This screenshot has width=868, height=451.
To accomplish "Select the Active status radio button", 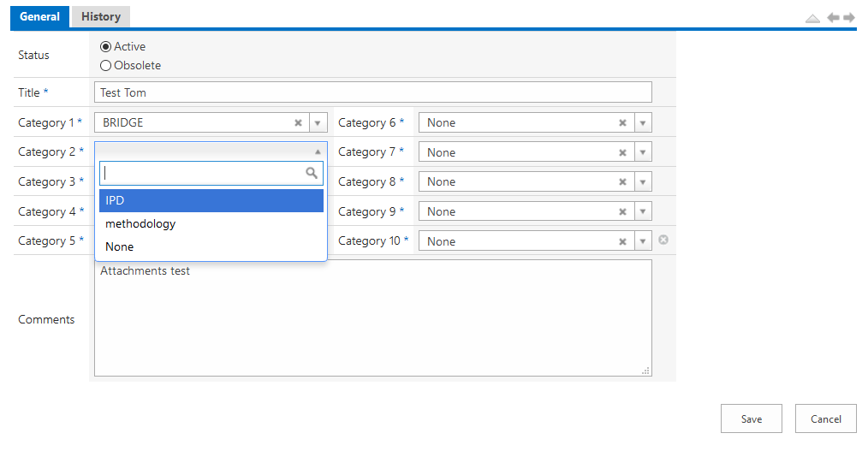I will tap(105, 46).
